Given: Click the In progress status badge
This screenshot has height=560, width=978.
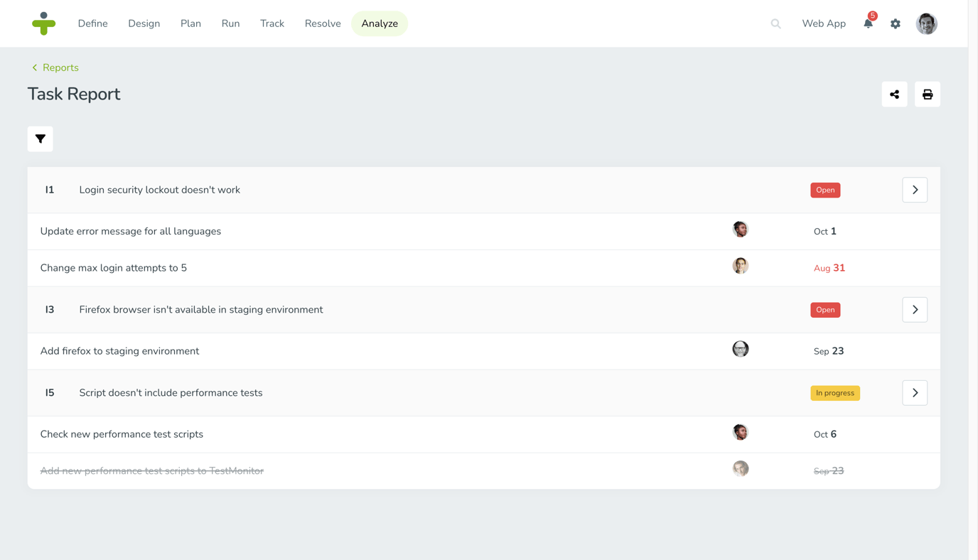Looking at the screenshot, I should point(835,393).
